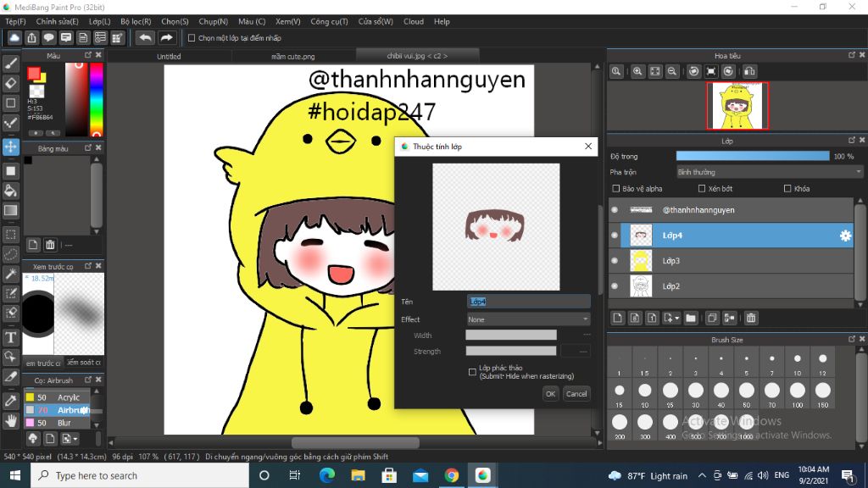Select the Bucket fill tool
This screenshot has height=488, width=868.
[10, 191]
